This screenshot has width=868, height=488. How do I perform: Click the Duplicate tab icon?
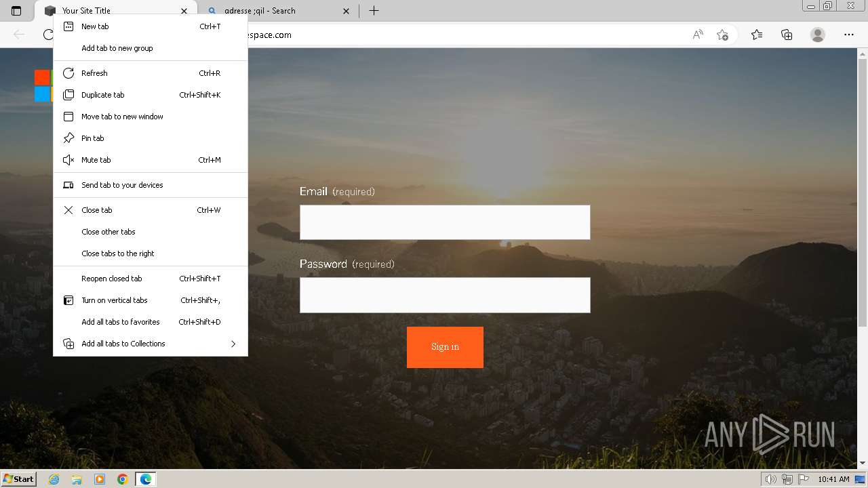tap(68, 95)
